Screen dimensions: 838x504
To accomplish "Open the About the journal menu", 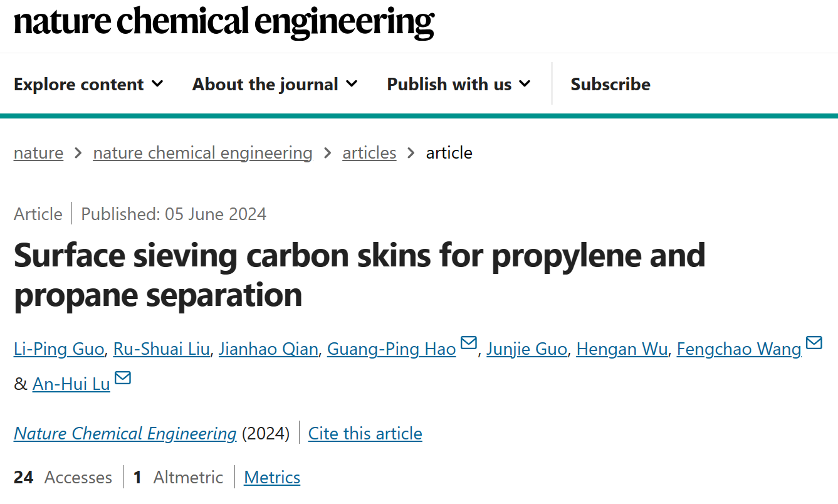I will click(275, 84).
